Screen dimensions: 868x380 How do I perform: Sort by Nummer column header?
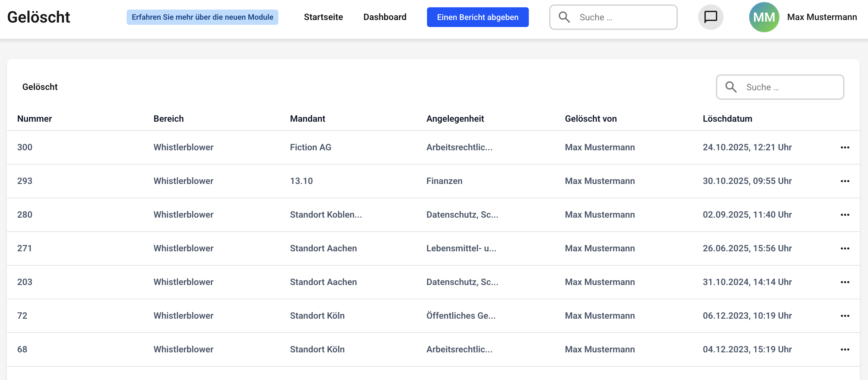tap(34, 119)
